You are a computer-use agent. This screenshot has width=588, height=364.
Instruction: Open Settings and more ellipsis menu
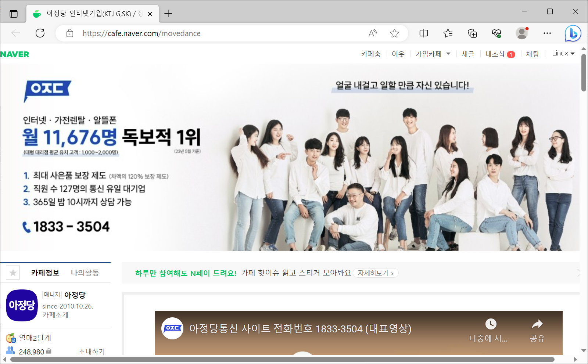pyautogui.click(x=547, y=33)
